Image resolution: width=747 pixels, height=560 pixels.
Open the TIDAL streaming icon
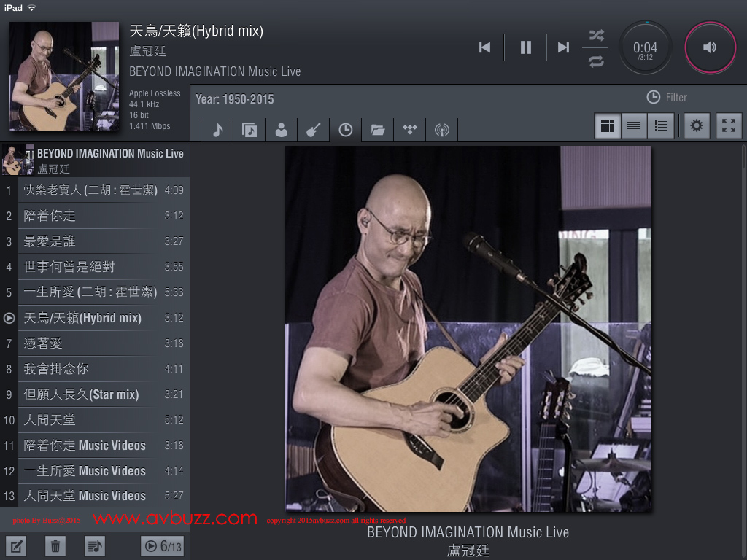[x=409, y=130]
